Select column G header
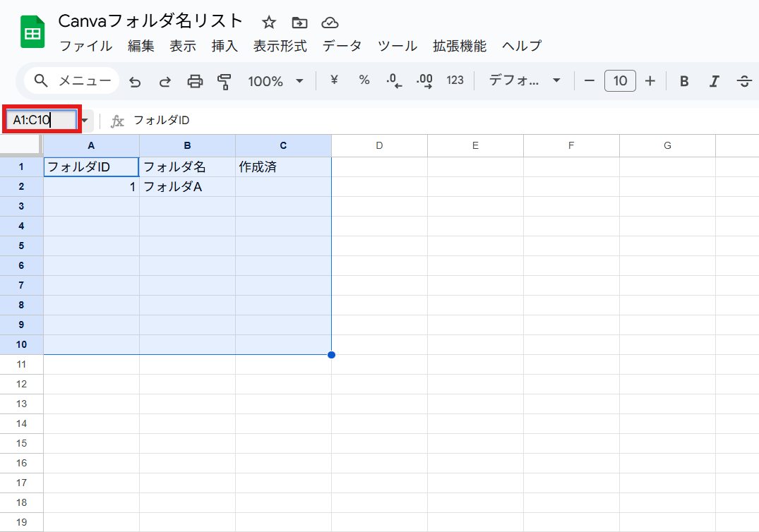Screen dimensions: 759x532 click(x=667, y=145)
